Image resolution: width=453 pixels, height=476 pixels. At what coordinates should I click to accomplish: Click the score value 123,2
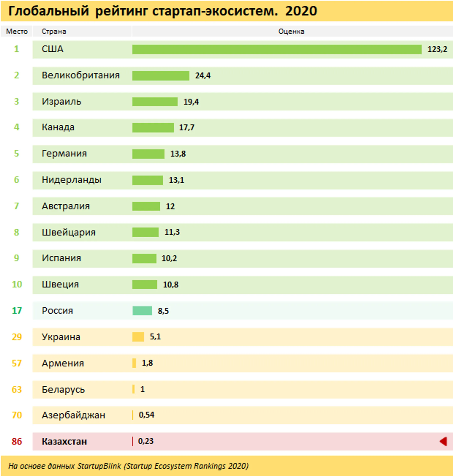437,49
